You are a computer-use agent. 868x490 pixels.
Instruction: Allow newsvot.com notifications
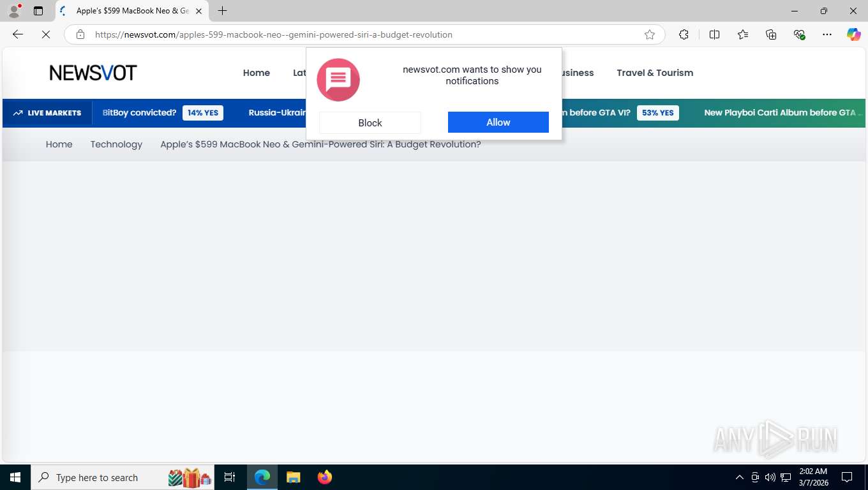tap(498, 122)
